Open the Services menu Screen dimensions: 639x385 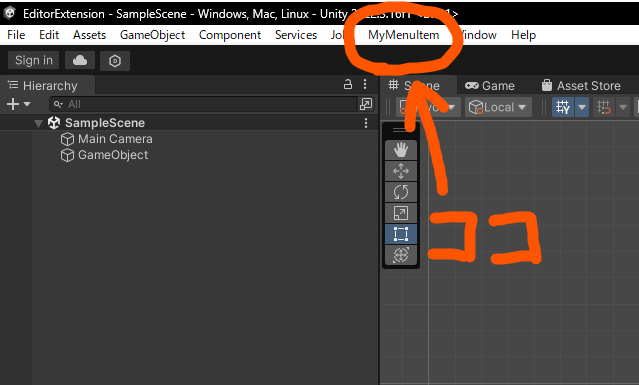coord(296,35)
